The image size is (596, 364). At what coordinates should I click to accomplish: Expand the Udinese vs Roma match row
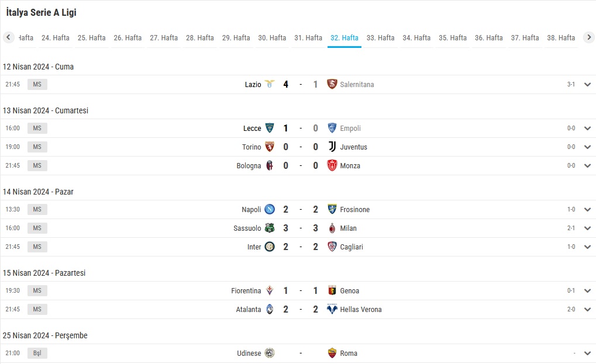point(587,353)
